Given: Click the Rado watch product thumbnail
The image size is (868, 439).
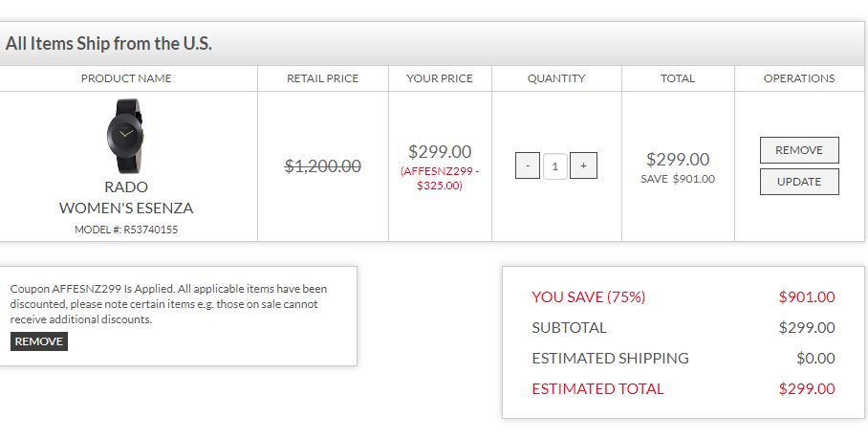Looking at the screenshot, I should tap(125, 135).
